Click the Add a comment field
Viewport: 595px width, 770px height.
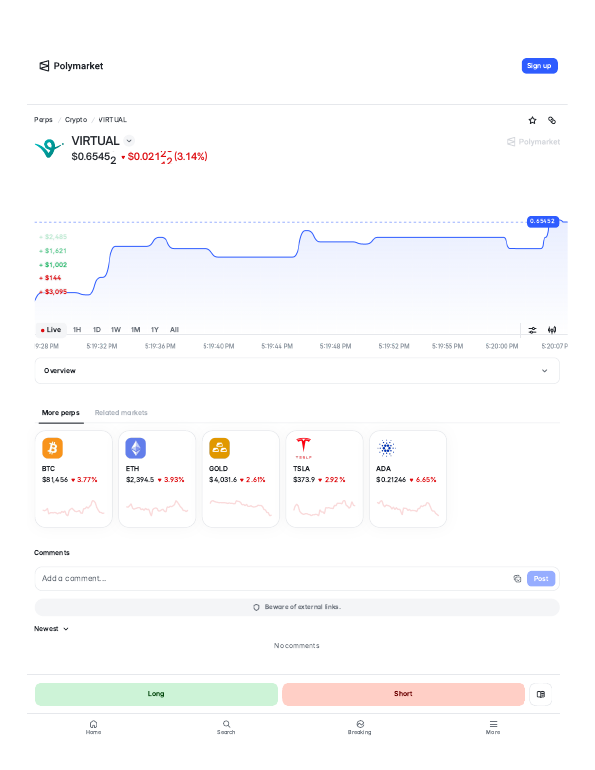(x=272, y=578)
